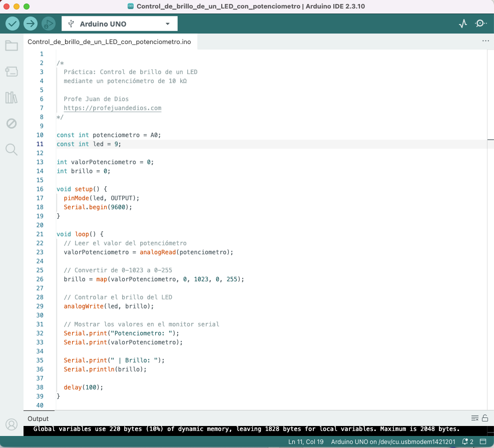Open the notifications bell showing 2

[x=467, y=441]
